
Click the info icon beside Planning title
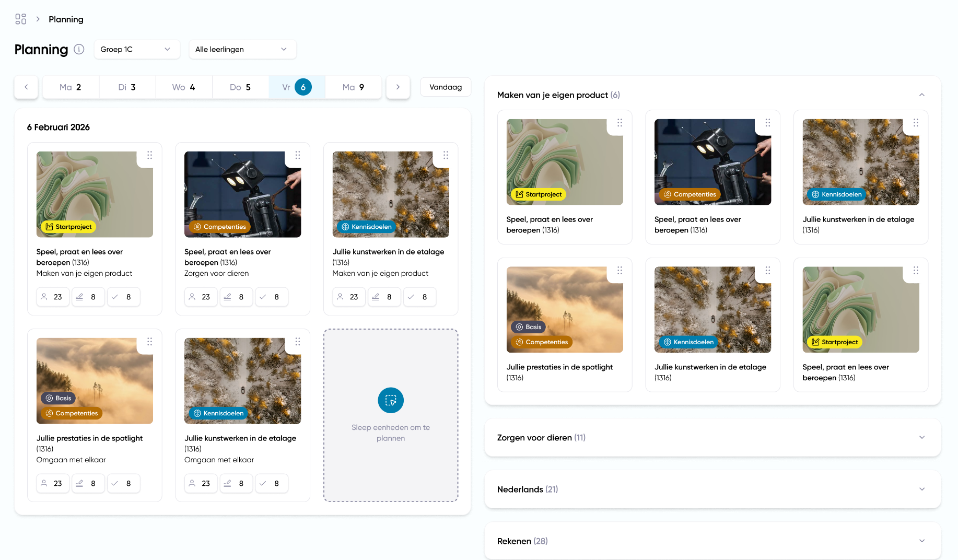(x=79, y=49)
